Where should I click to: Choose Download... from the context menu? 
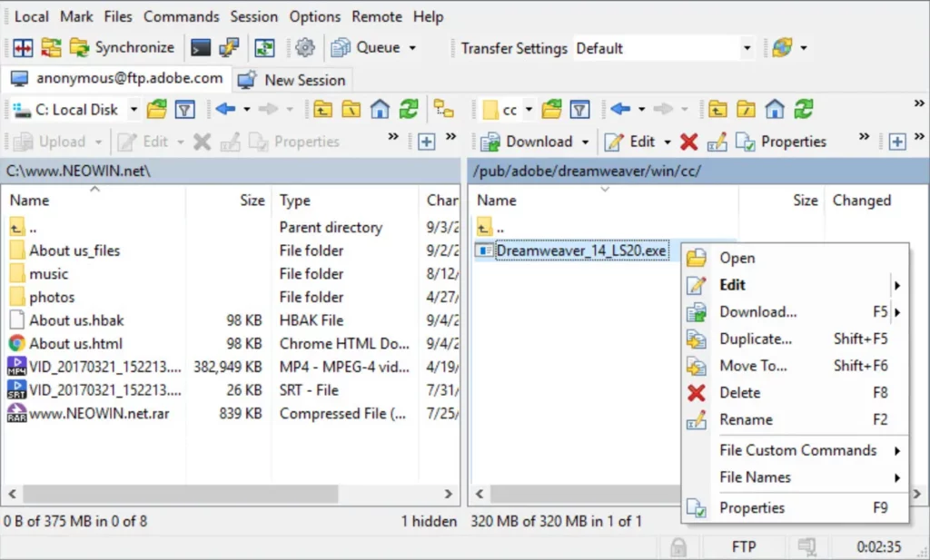[795, 311]
